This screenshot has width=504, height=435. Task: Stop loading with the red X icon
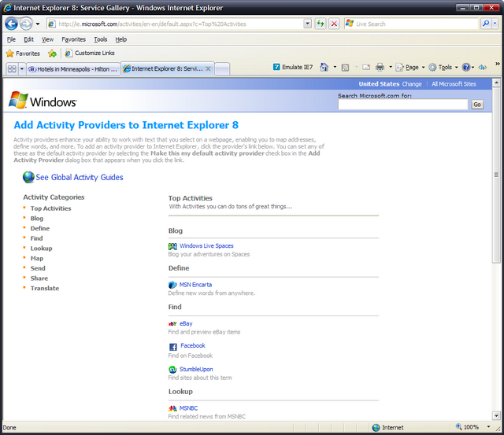[x=334, y=24]
